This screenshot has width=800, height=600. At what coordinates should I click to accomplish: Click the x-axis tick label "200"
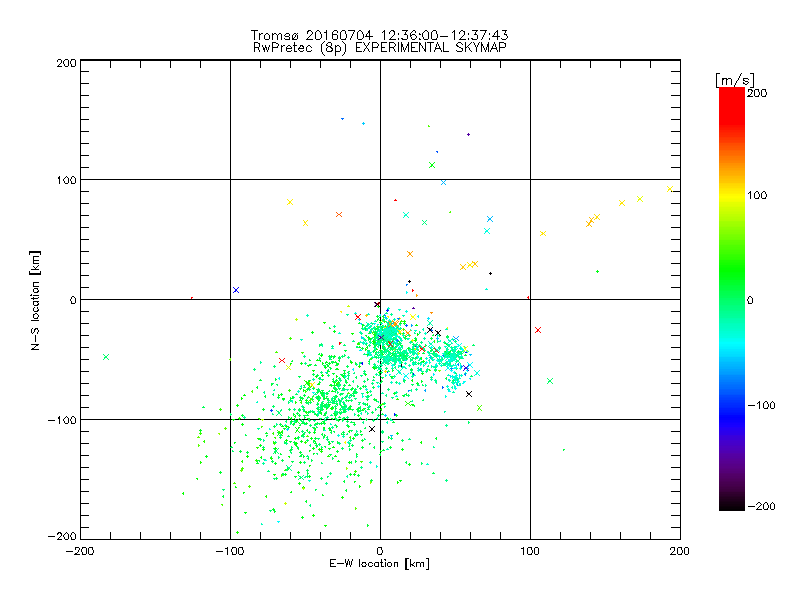click(x=680, y=551)
